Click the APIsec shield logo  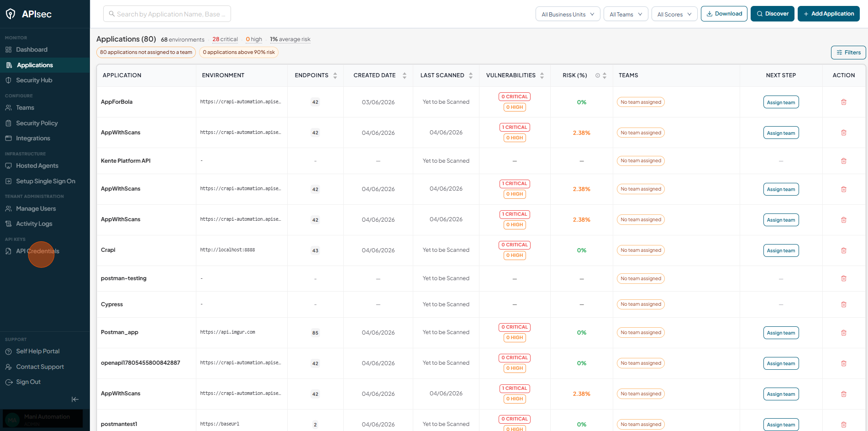pos(11,14)
